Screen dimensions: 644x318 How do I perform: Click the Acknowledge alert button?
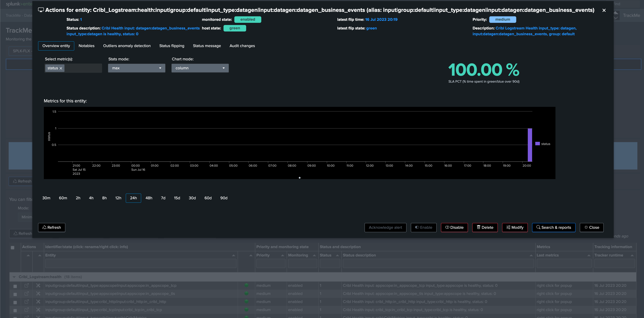tap(385, 227)
